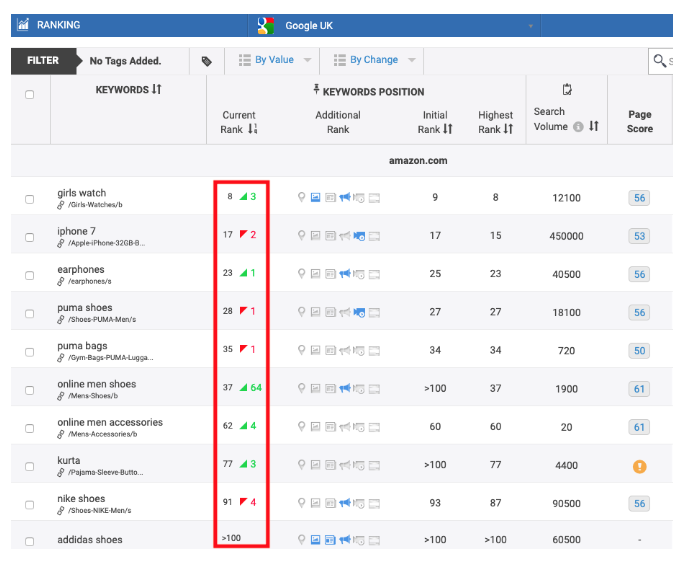Check the puma bags row checkbox

pyautogui.click(x=30, y=352)
